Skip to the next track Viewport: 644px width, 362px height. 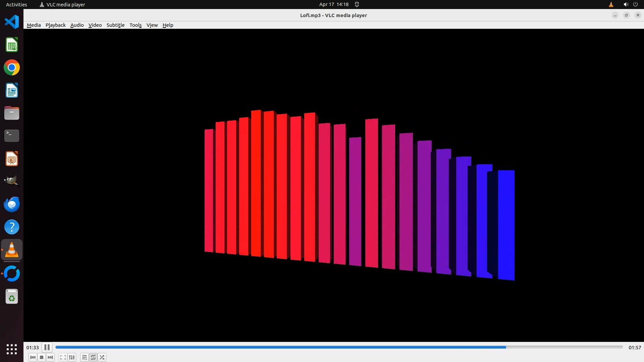pos(50,357)
